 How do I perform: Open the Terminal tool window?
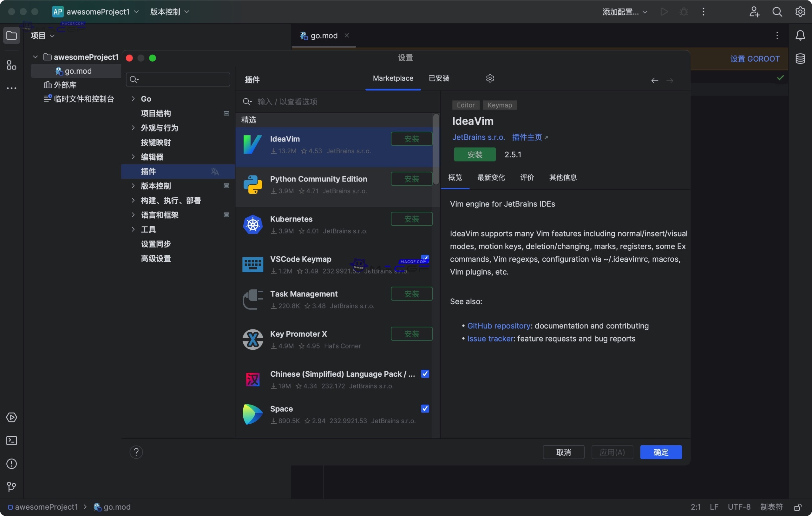pyautogui.click(x=11, y=441)
